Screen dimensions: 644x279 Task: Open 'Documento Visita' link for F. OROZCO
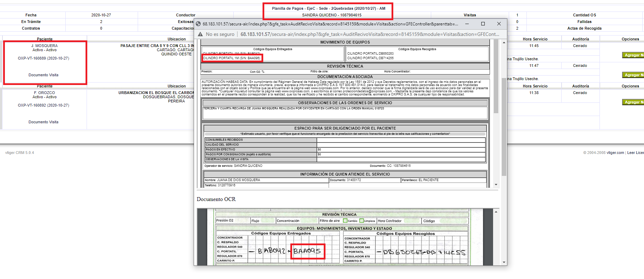[43, 122]
